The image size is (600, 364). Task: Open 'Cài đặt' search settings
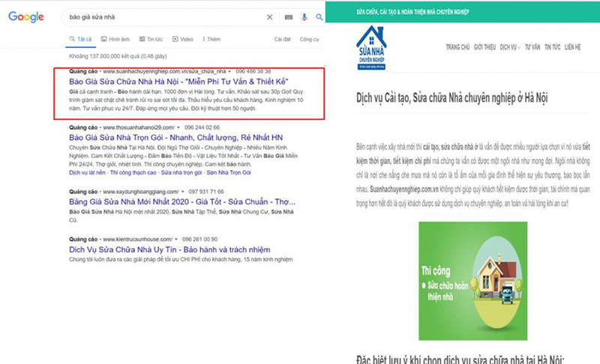point(283,40)
